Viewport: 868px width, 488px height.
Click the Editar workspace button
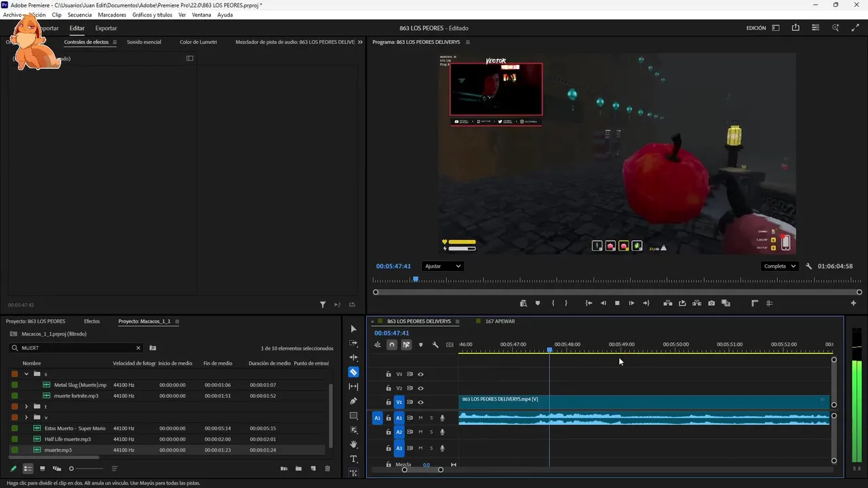click(x=77, y=28)
